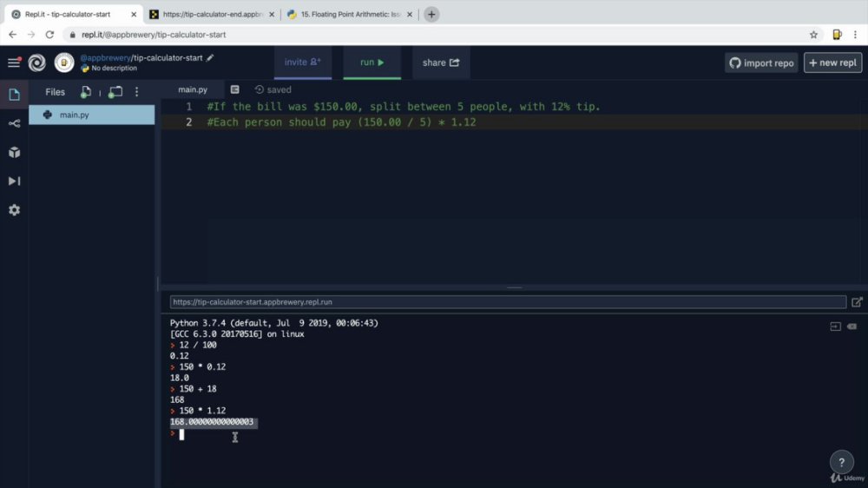Open version control sidebar icon
This screenshot has height=488, width=868.
click(15, 123)
